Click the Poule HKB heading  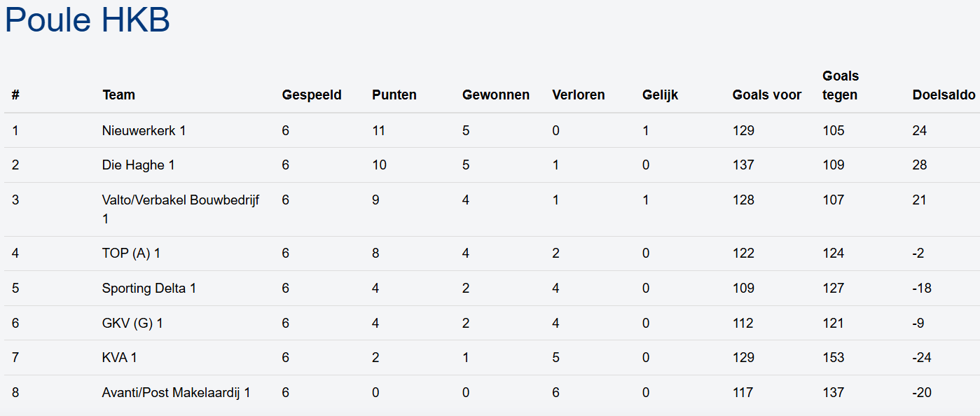pos(88,20)
